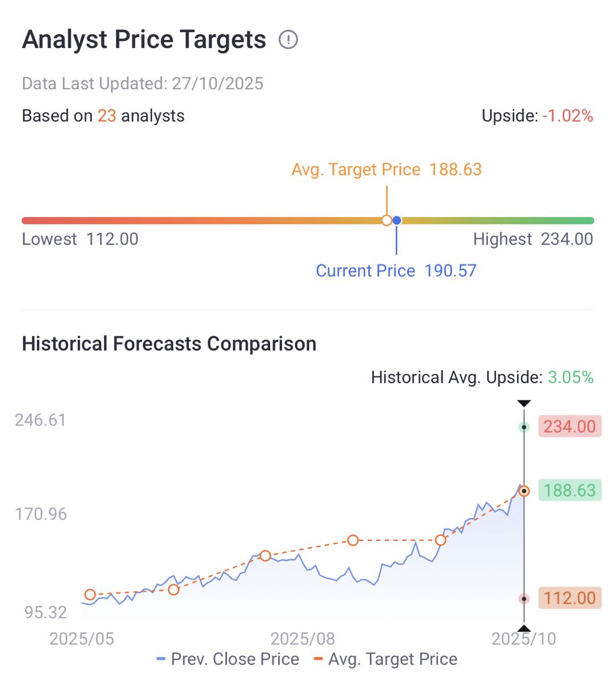
Task: Open the list of 23 analysts
Action: pyautogui.click(x=107, y=116)
